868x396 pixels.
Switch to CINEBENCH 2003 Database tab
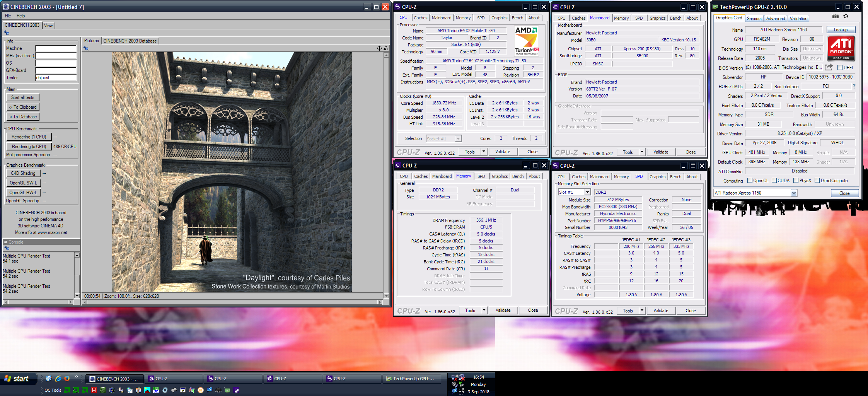[x=130, y=41]
